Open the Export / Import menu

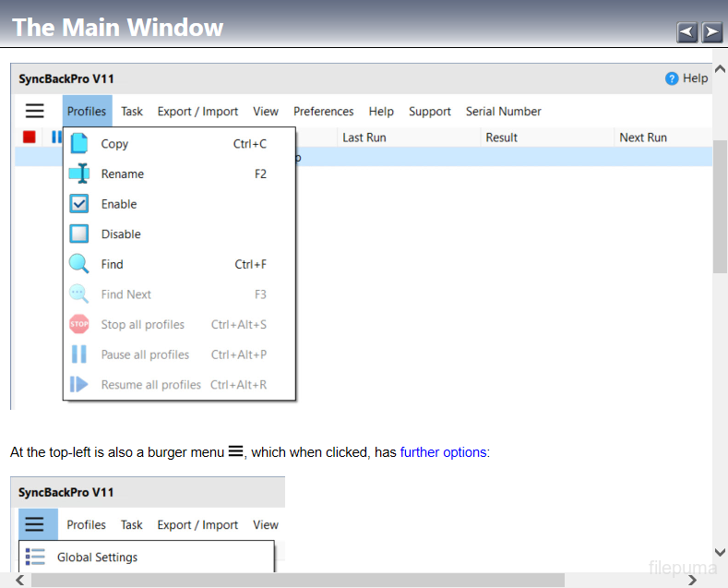197,111
